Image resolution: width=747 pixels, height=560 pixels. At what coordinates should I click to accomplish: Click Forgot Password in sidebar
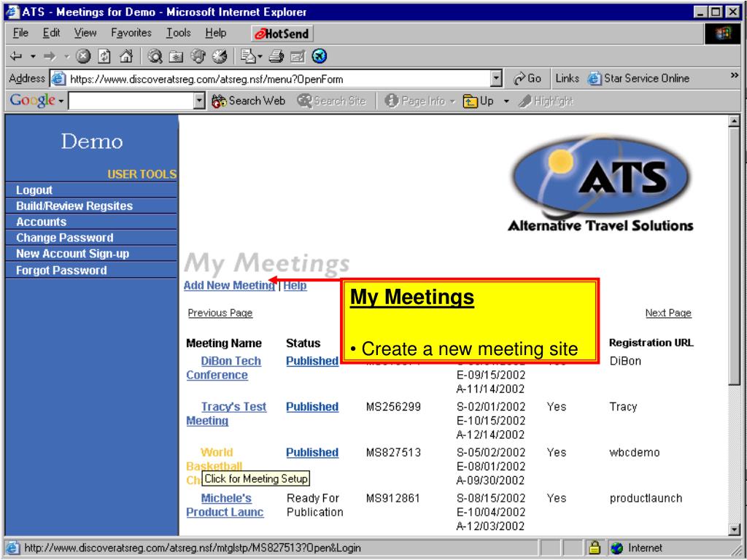pyautogui.click(x=61, y=271)
